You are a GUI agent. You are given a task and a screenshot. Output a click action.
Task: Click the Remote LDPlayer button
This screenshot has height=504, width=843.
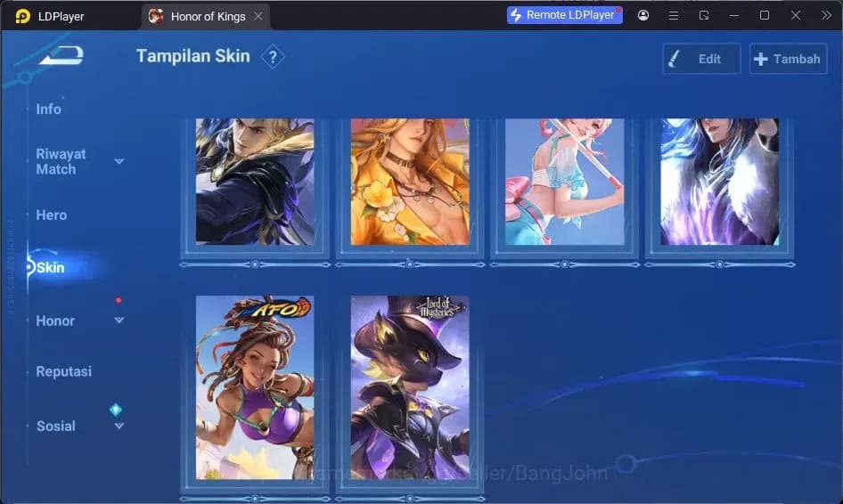pos(564,15)
